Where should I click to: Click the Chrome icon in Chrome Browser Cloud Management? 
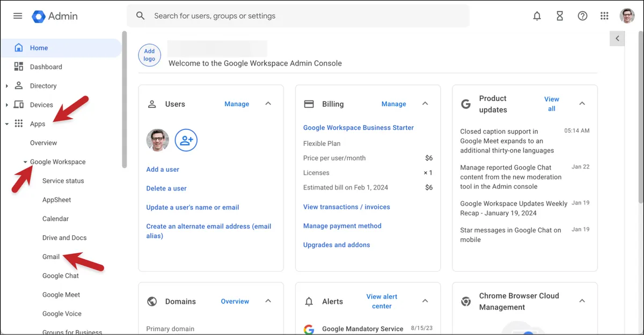point(466,302)
